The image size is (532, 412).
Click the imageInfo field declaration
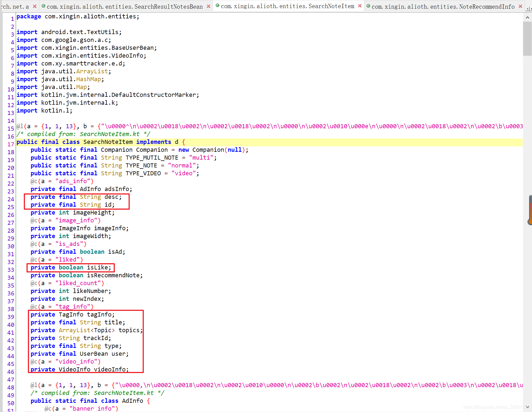click(80, 228)
